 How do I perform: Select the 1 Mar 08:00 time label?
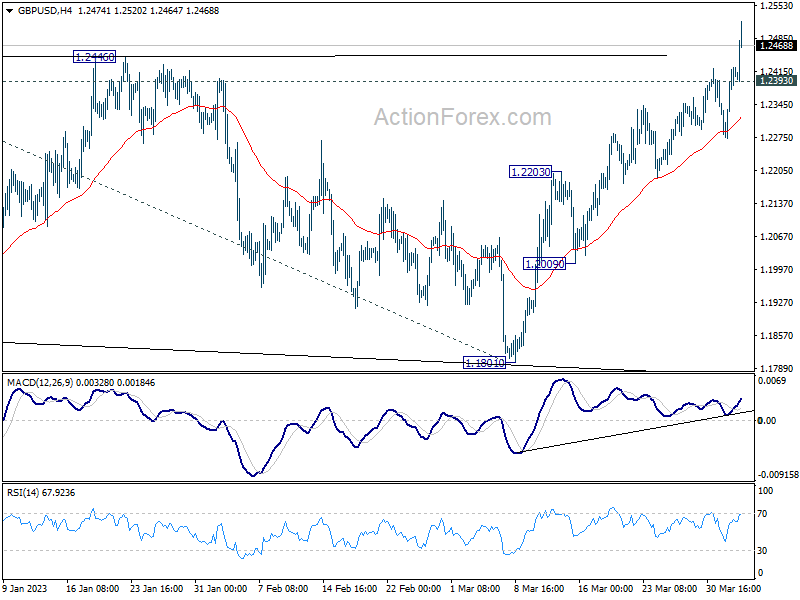(476, 588)
